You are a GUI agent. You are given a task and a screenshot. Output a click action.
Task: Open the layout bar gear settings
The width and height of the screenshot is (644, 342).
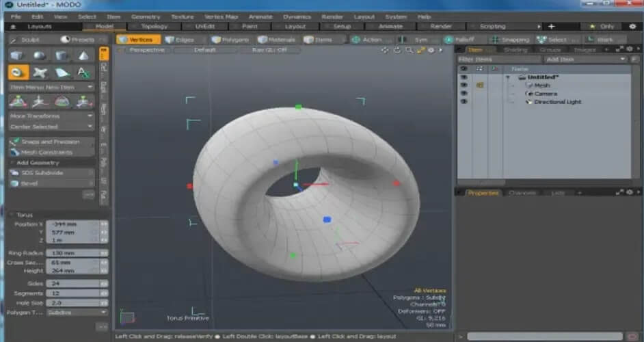(x=632, y=26)
